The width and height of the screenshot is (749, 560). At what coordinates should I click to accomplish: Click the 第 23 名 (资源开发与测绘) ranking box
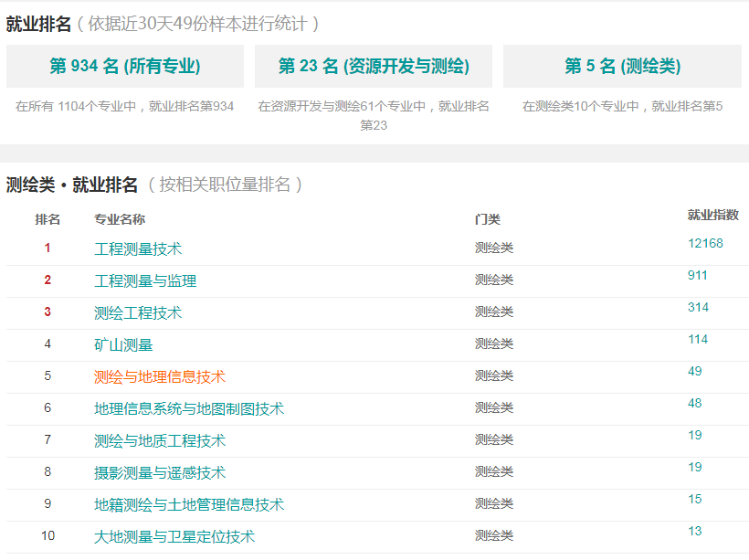click(x=374, y=66)
